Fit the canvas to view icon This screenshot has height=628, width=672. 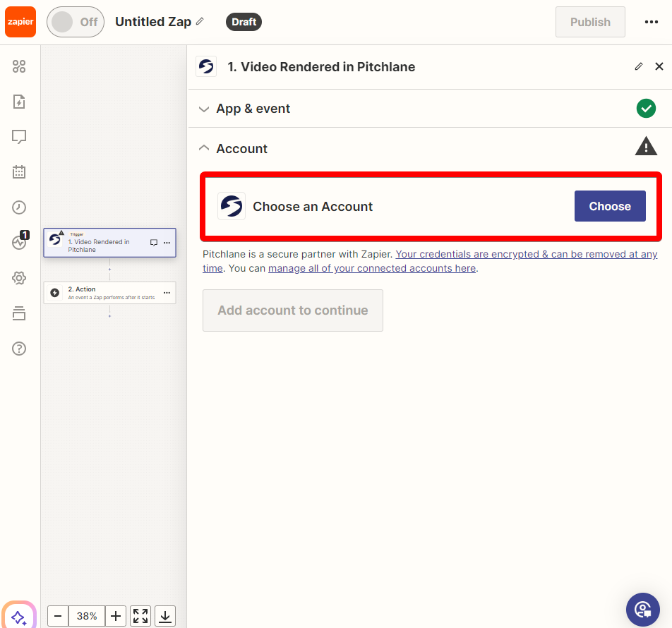[x=140, y=616]
